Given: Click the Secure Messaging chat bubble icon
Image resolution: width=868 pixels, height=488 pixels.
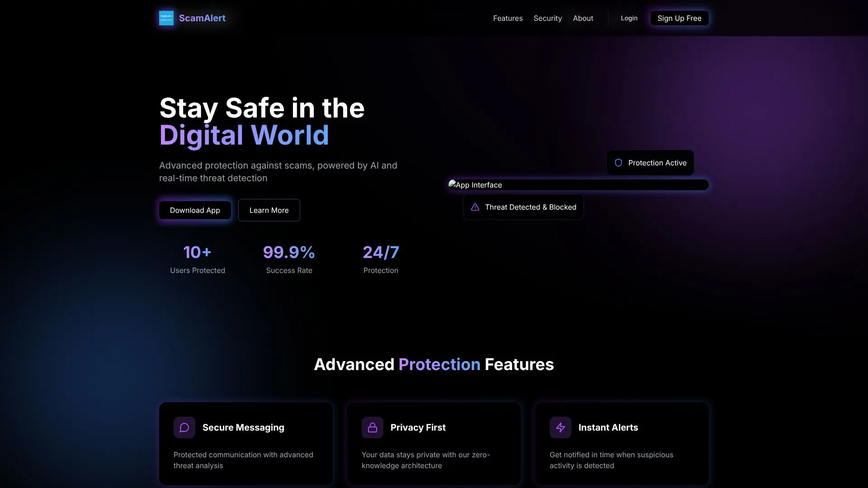Looking at the screenshot, I should coord(184,427).
